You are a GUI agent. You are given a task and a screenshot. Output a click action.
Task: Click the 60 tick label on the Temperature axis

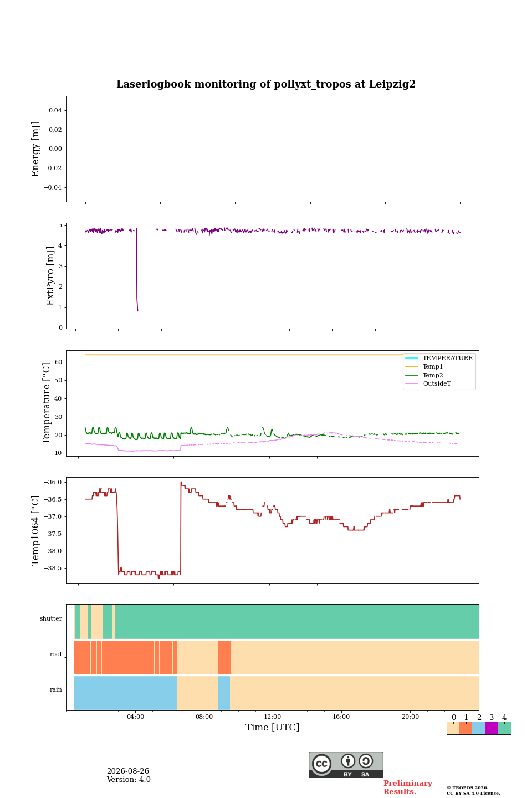pyautogui.click(x=58, y=362)
